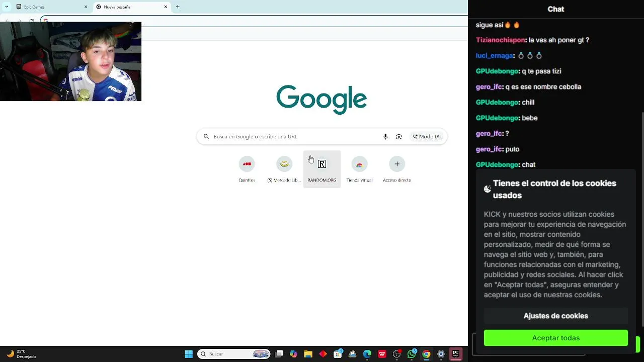Click the Chat panel header
Screen dimensions: 644x362
(556, 9)
